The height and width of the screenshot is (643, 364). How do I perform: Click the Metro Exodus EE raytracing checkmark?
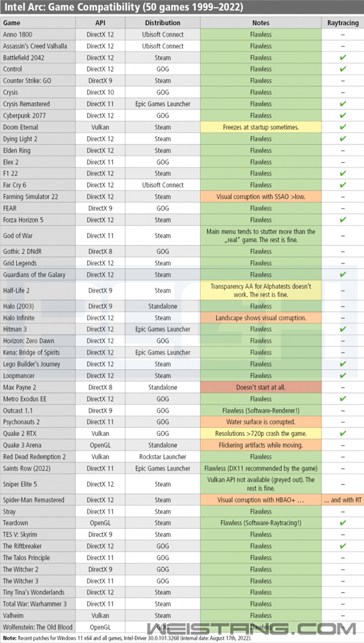(343, 399)
